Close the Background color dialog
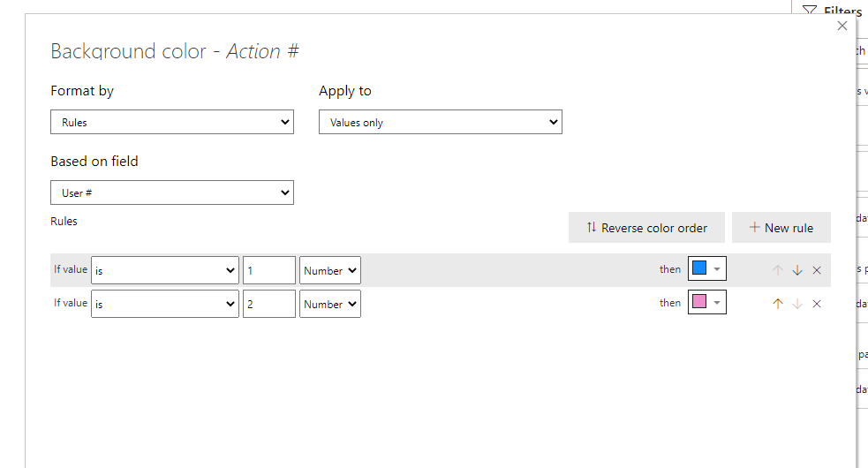868x468 pixels. coord(842,26)
